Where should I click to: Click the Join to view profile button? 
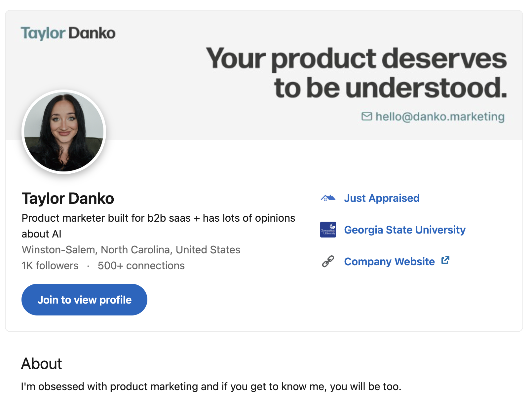pos(84,300)
